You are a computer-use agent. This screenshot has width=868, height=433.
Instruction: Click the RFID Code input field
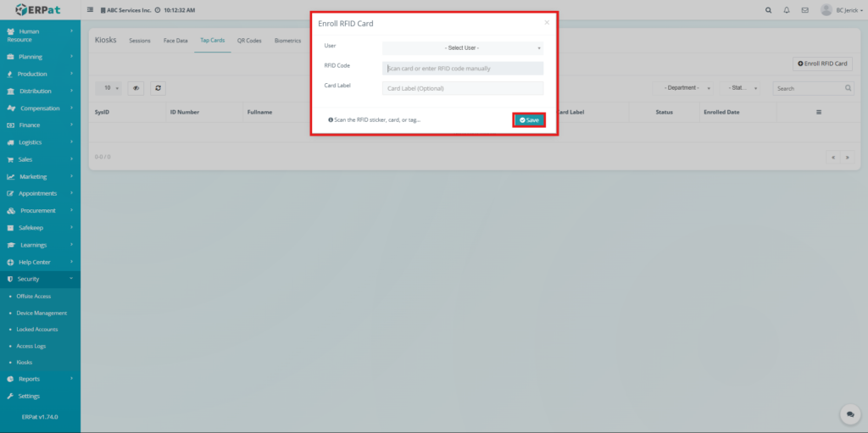tap(462, 69)
